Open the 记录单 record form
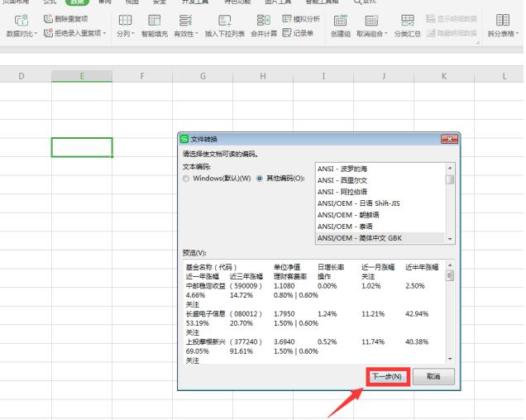The height and width of the screenshot is (420, 526). click(x=298, y=33)
